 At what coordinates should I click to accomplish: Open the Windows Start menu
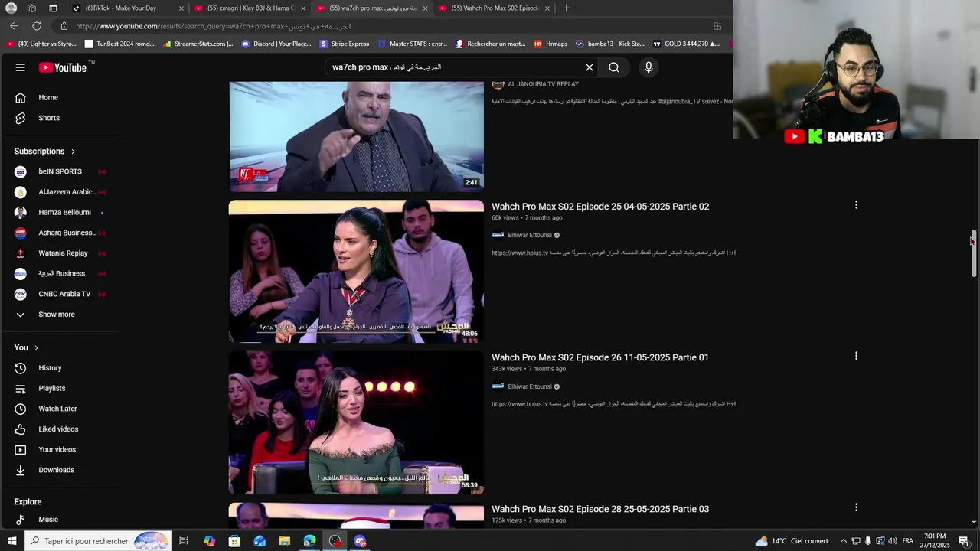11,541
